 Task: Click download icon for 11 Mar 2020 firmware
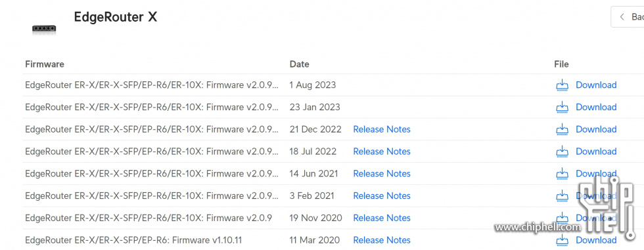(562, 240)
